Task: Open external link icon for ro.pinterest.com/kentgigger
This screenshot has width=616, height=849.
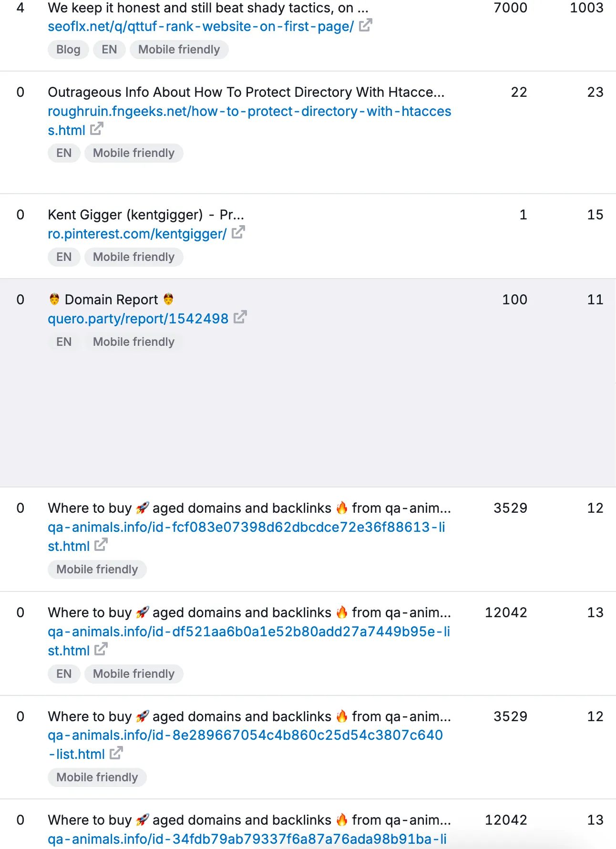Action: point(238,233)
